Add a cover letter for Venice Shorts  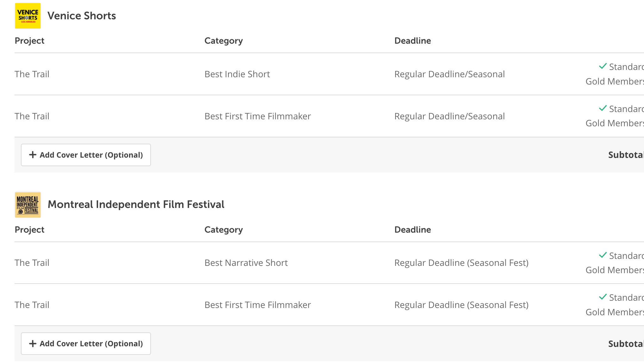(x=86, y=155)
